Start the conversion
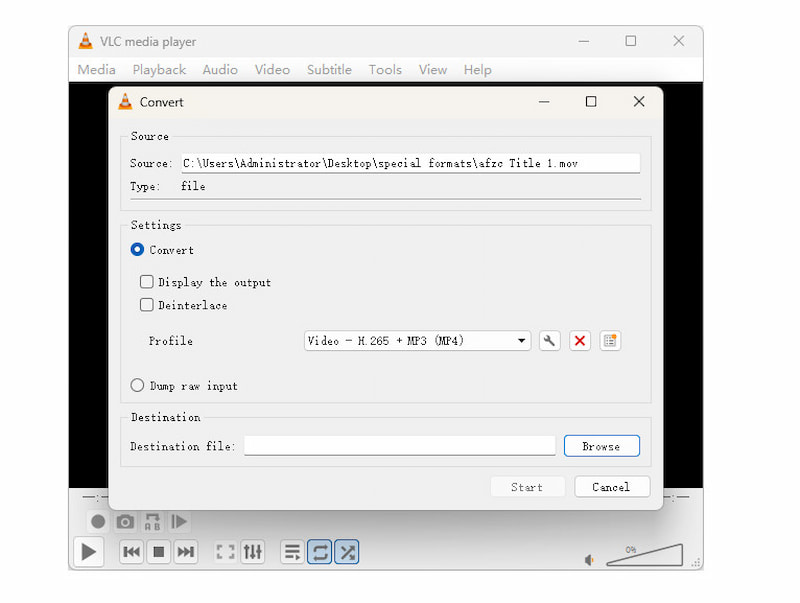Image resolution: width=800 pixels, height=603 pixels. click(x=527, y=486)
